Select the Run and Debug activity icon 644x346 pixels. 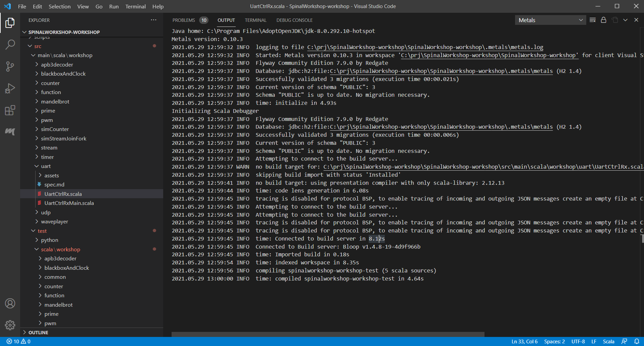tap(10, 88)
